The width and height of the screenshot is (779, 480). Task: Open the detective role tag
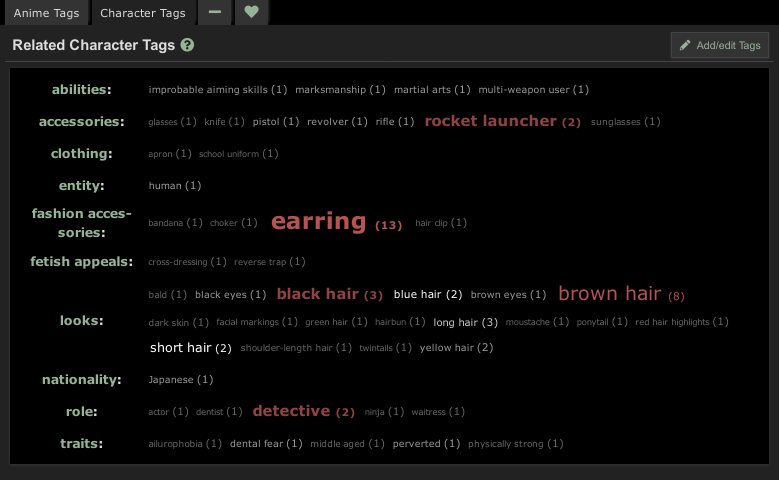[x=291, y=411]
